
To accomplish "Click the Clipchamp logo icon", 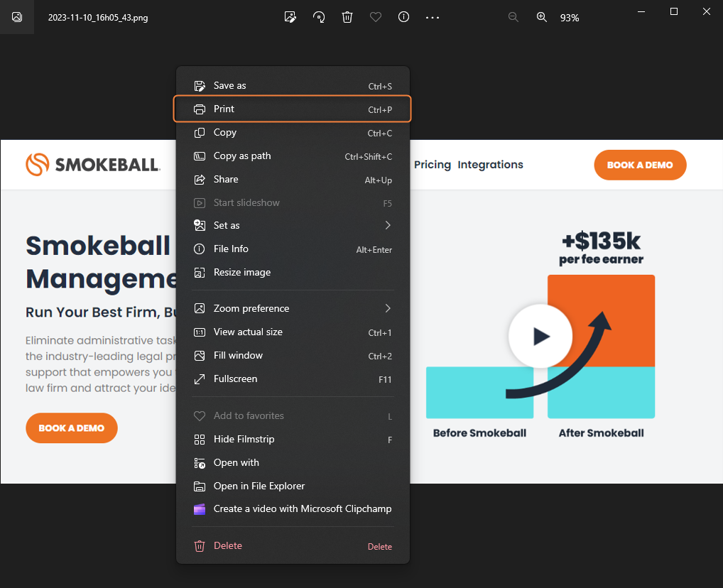I will (x=199, y=509).
